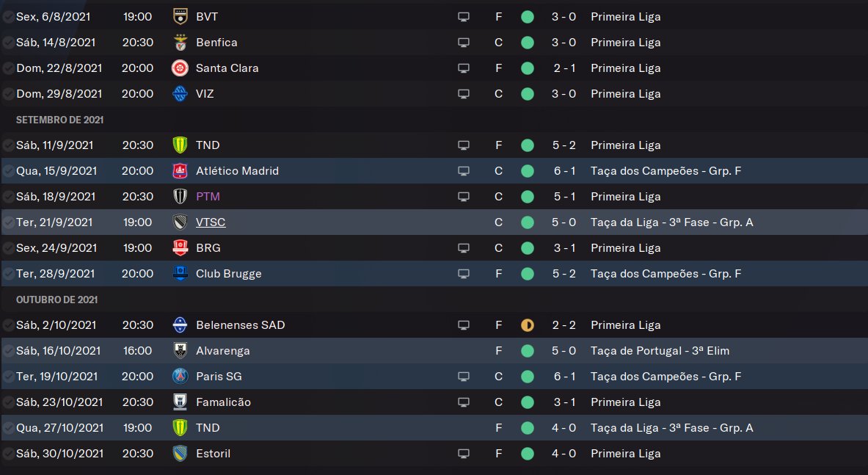Open the Alvarenga team page
868x475 pixels.
(222, 350)
